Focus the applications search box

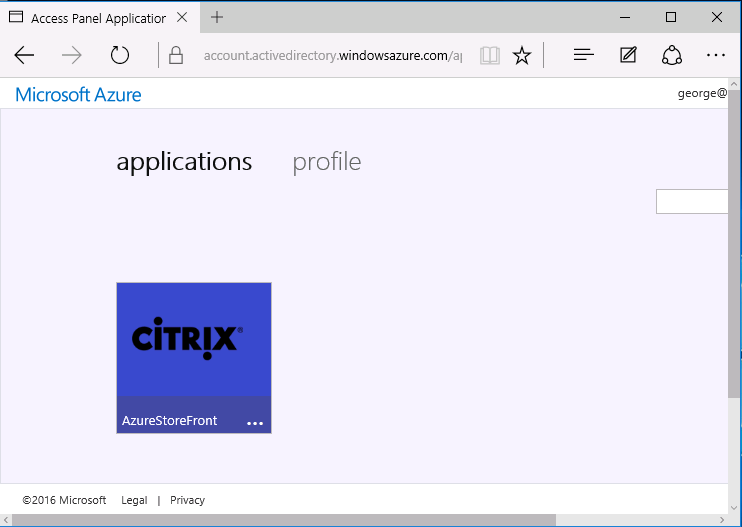pos(692,202)
